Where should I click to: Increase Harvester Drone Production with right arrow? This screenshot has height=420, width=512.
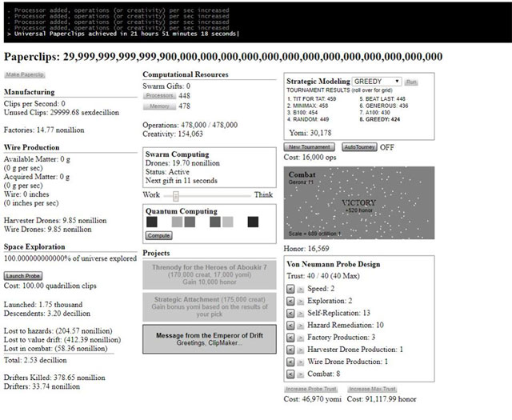pos(301,350)
